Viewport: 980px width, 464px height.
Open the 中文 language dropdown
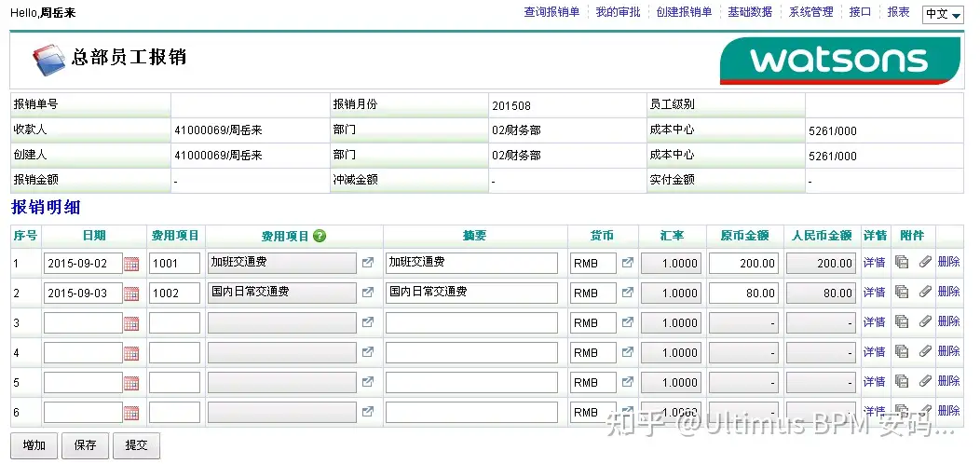coord(943,14)
